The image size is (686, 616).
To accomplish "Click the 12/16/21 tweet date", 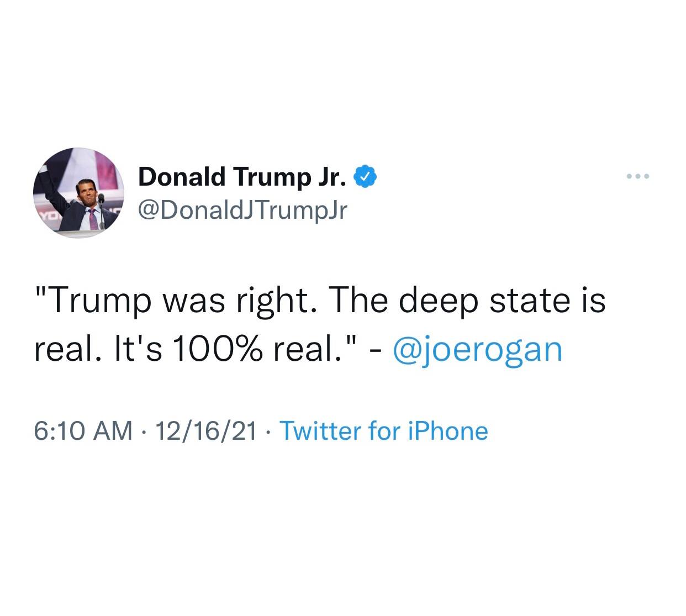I will [x=207, y=431].
